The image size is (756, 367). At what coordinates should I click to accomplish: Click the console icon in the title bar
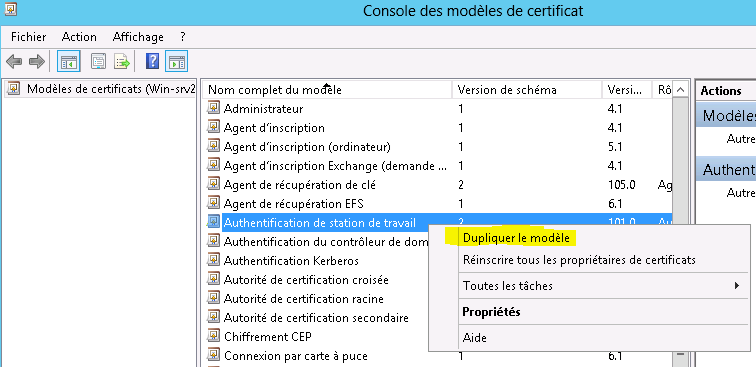click(x=11, y=9)
